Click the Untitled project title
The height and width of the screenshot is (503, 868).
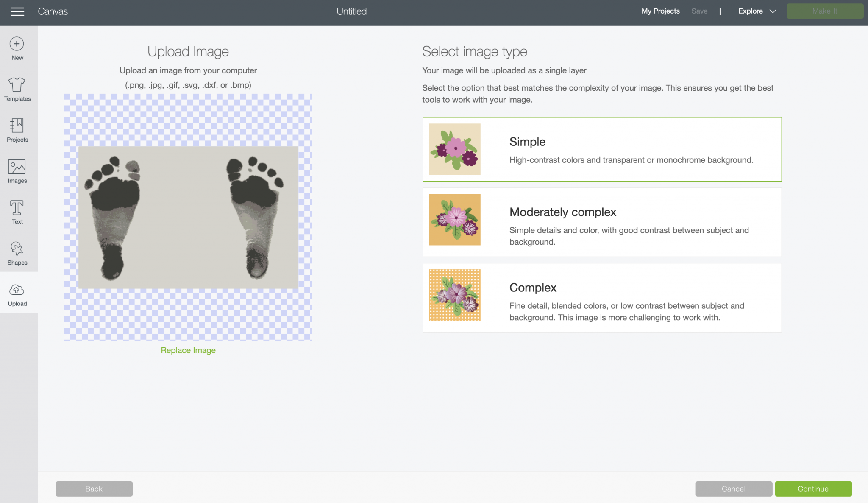(x=352, y=11)
